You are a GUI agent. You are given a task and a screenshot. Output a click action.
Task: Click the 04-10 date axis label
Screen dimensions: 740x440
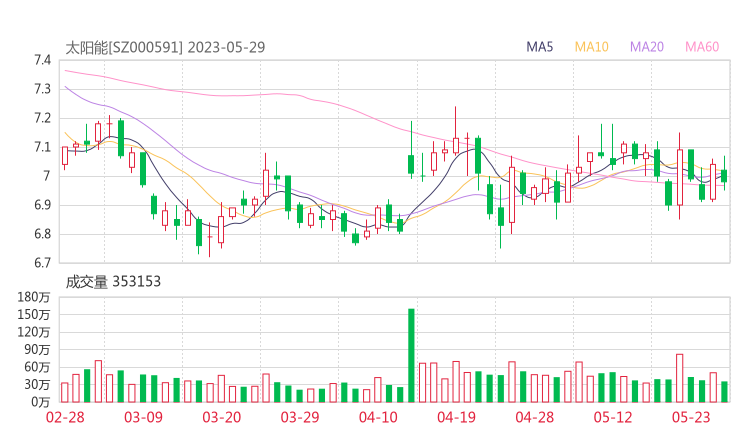378,417
